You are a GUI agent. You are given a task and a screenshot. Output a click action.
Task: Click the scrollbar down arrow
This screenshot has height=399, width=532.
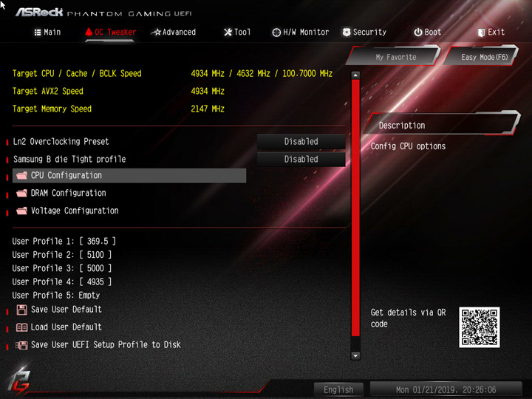pos(355,355)
